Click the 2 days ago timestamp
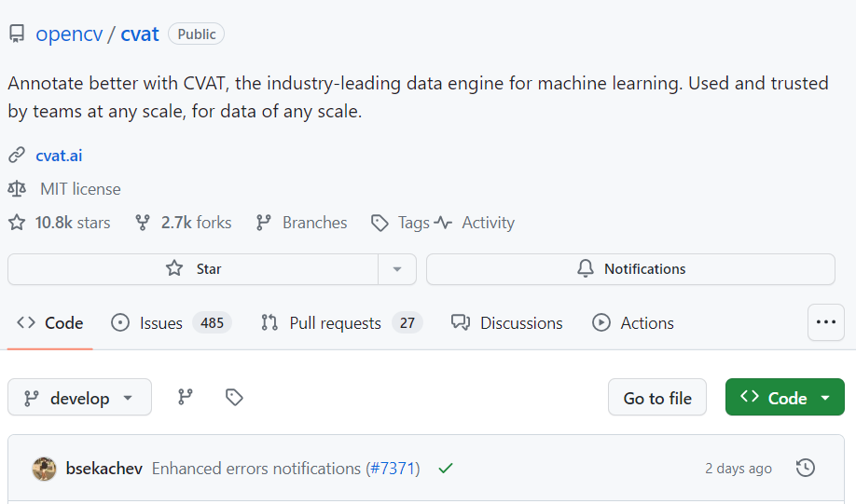 point(739,469)
